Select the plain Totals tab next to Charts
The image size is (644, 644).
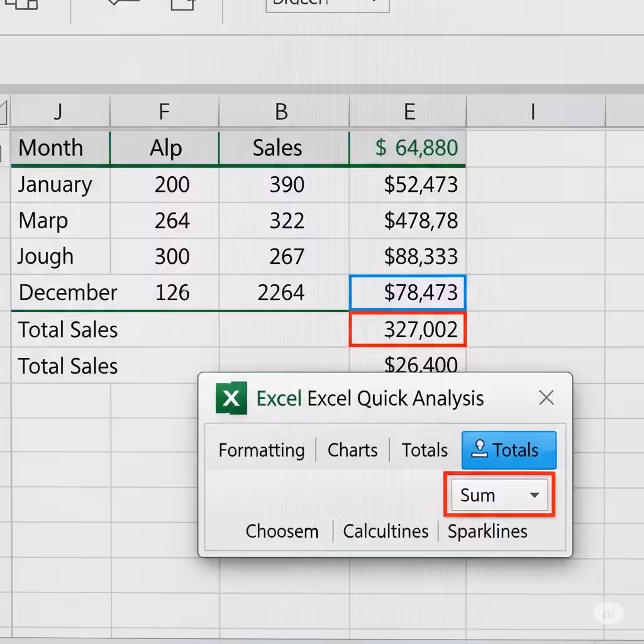coord(425,450)
